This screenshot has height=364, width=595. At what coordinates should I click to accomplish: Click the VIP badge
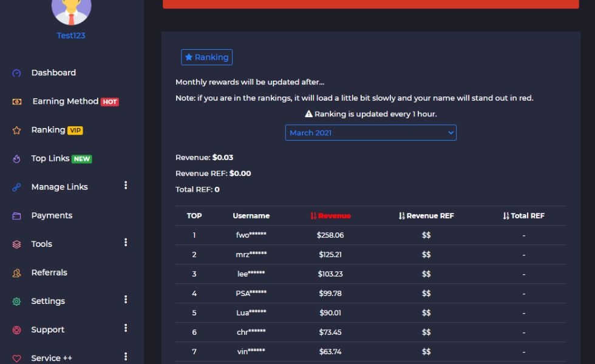(x=75, y=130)
